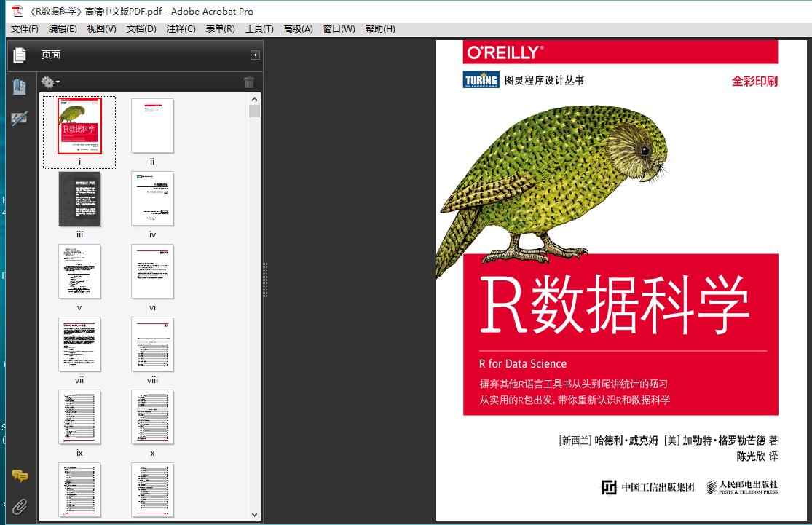Select the dark page thumbnail iii
Viewport: 812px width, 525px height.
(79, 199)
